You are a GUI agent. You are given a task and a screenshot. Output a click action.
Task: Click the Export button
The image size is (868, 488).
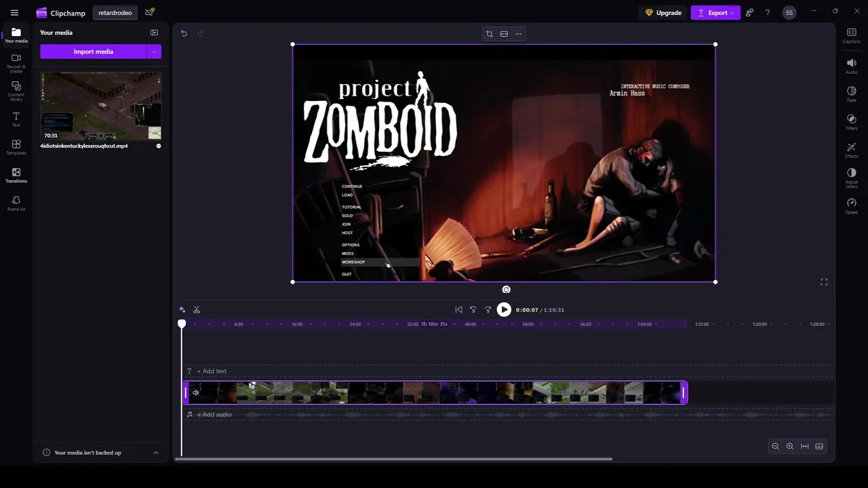coord(715,13)
